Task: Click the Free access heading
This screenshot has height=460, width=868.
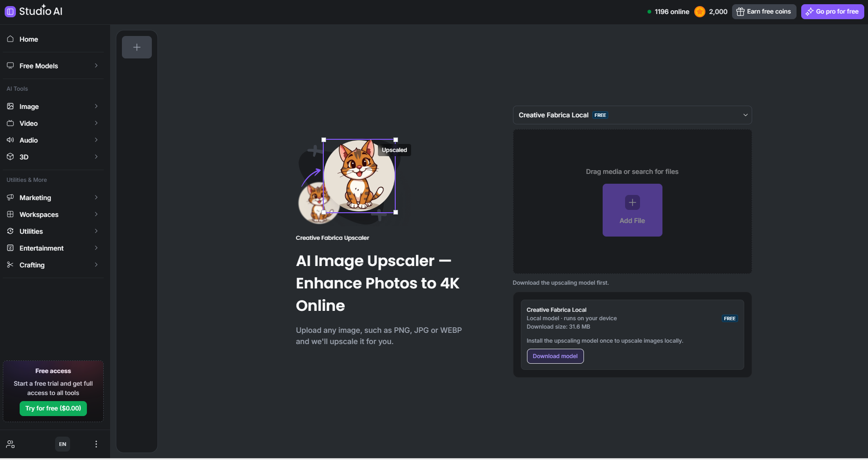Action: coord(53,371)
